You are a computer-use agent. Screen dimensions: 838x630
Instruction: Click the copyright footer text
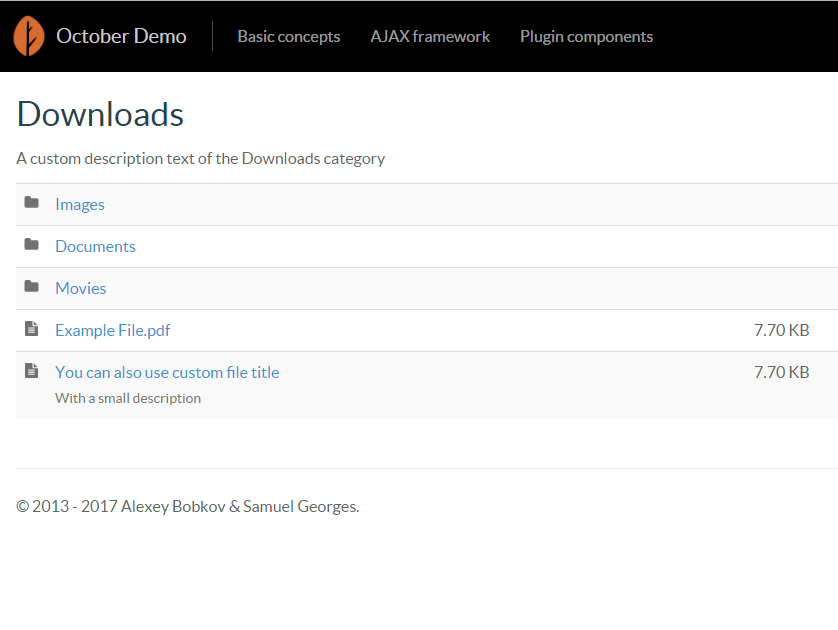(188, 506)
